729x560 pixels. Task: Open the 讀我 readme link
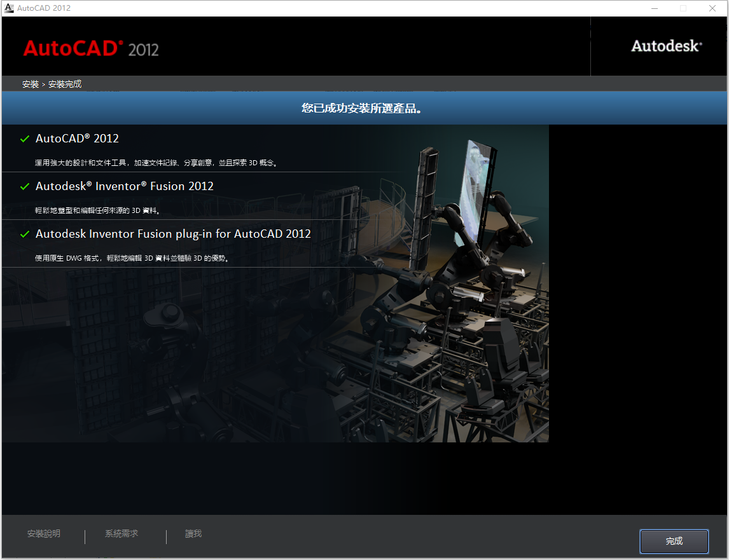point(193,533)
